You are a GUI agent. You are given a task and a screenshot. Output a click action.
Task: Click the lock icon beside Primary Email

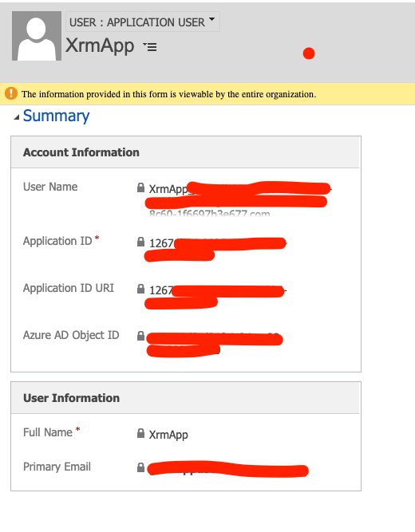140,467
